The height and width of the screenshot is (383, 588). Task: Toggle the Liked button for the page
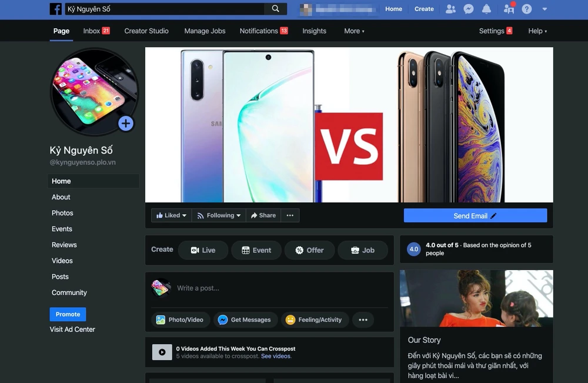[171, 215]
